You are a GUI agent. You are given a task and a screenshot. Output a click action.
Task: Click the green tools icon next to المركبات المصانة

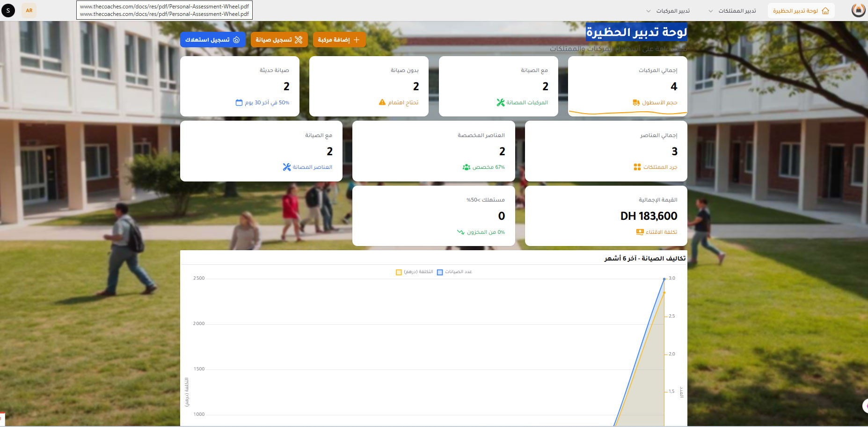tap(501, 102)
